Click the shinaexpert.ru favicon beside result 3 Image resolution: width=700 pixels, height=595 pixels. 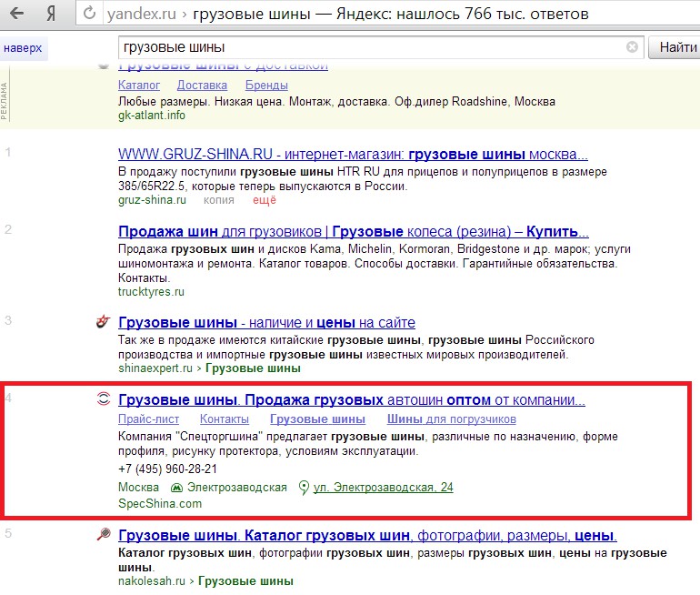point(103,321)
